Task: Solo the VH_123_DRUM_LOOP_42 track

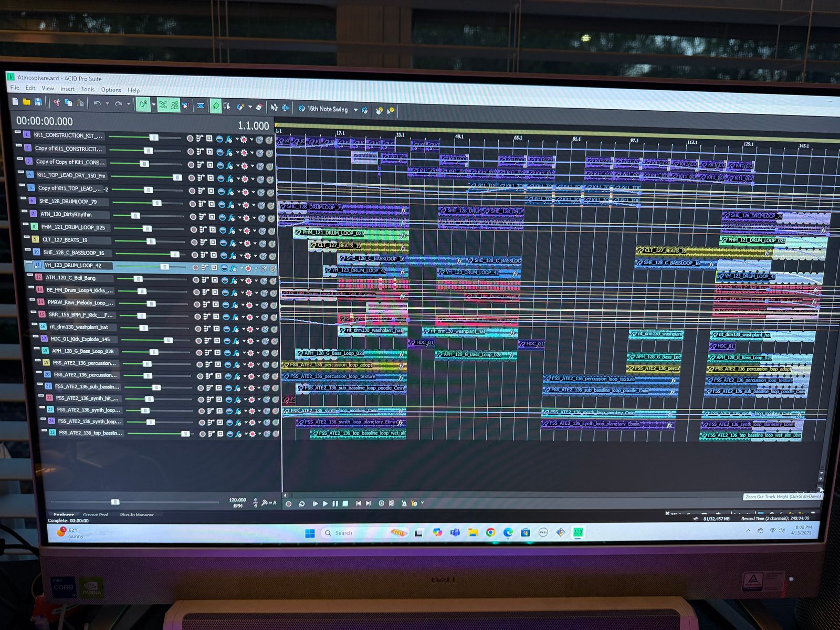Action: click(x=273, y=268)
